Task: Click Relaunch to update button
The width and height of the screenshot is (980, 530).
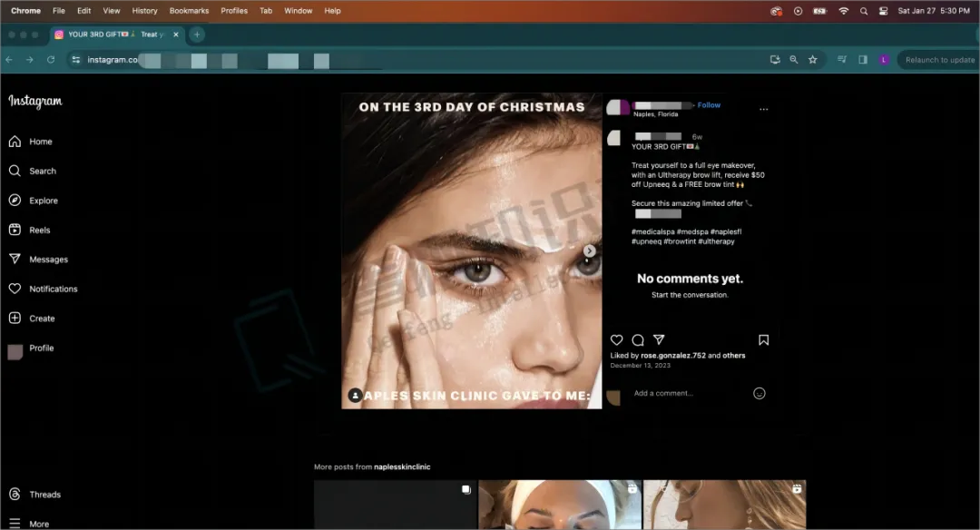Action: [x=939, y=60]
